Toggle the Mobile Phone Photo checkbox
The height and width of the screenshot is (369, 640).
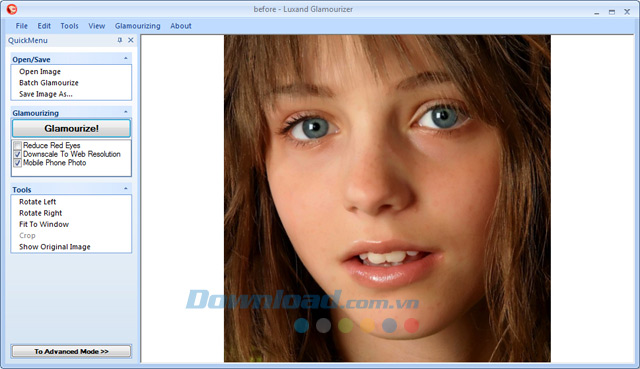coord(18,163)
